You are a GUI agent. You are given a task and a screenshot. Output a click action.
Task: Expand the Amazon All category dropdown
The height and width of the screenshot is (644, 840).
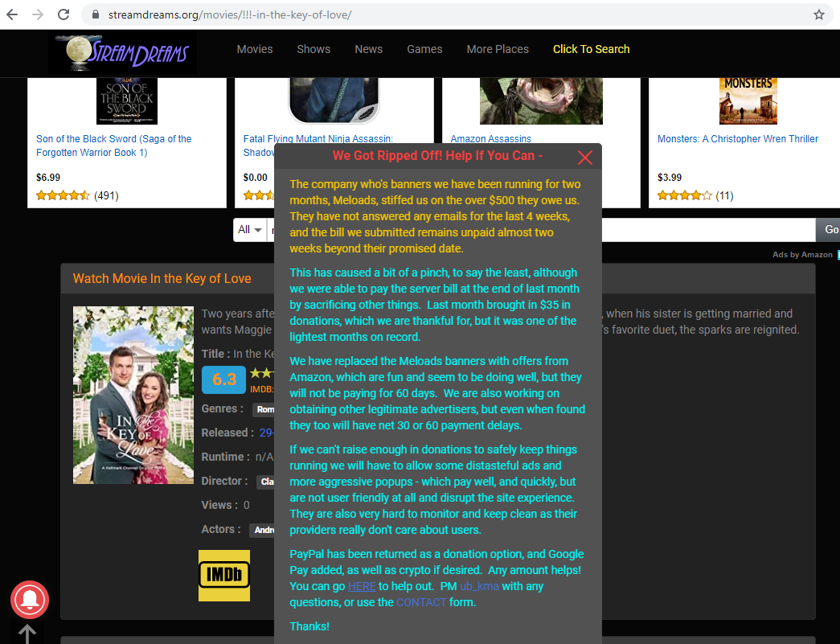click(250, 230)
